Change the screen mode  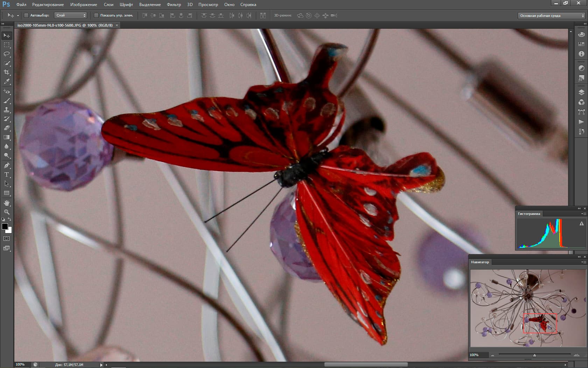7,248
